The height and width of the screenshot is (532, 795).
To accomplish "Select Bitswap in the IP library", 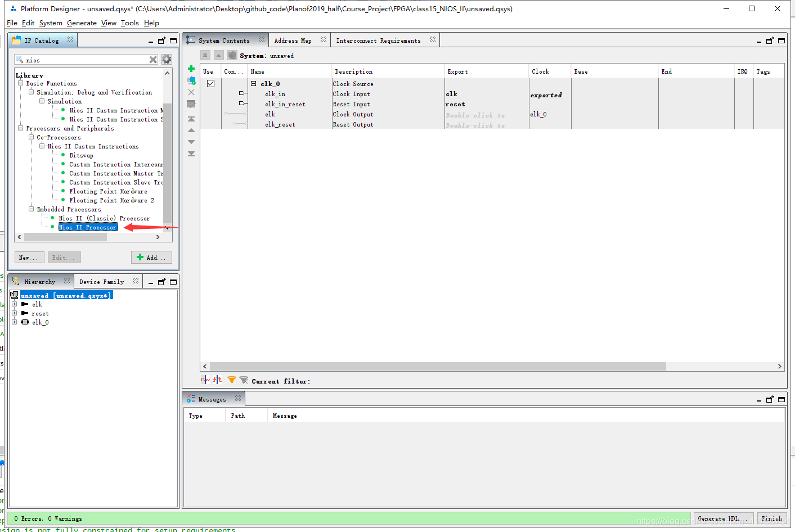I will click(81, 155).
